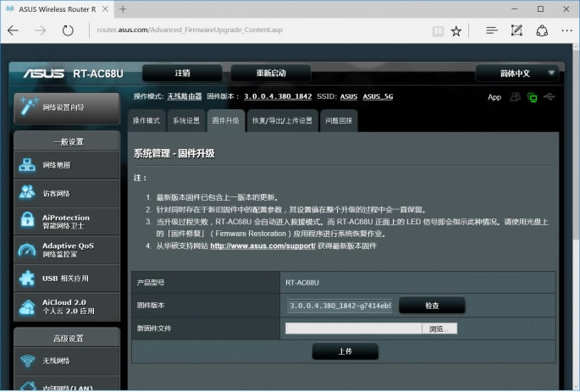Image resolution: width=580 pixels, height=392 pixels.
Task: Click the 重新启动 reboot button
Action: 271,73
